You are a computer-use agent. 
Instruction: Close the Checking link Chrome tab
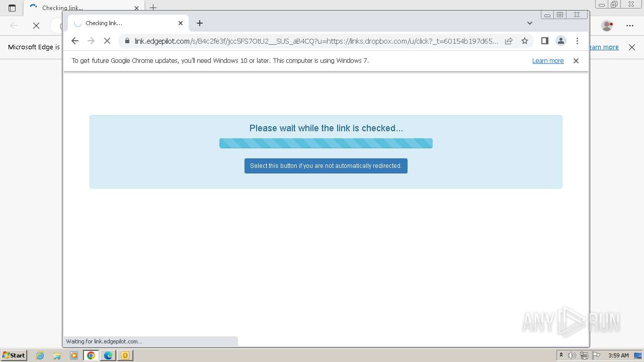(181, 23)
